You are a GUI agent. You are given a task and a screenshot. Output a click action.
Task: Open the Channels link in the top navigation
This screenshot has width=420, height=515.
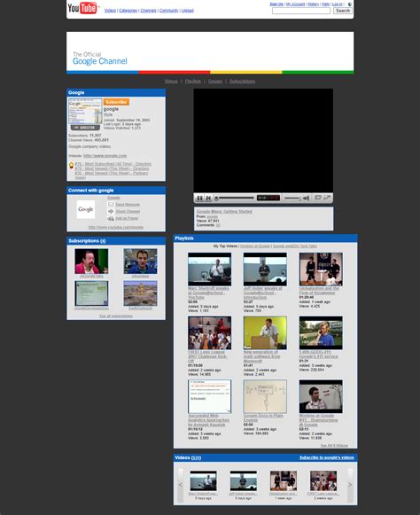pos(149,11)
